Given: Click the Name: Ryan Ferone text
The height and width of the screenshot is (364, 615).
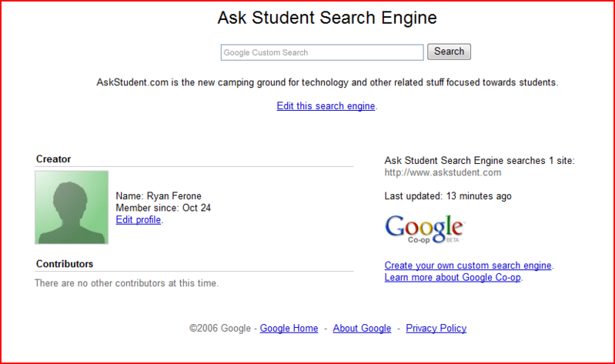Looking at the screenshot, I should point(159,195).
